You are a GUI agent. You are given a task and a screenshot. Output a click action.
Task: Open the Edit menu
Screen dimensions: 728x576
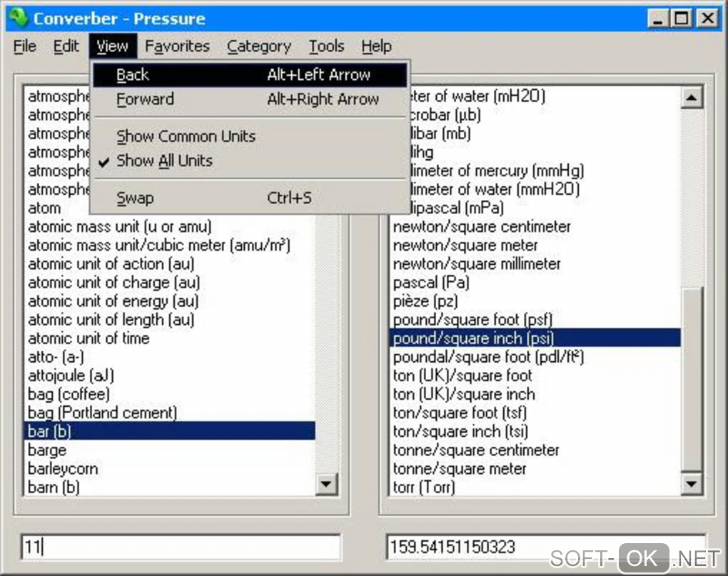click(66, 46)
